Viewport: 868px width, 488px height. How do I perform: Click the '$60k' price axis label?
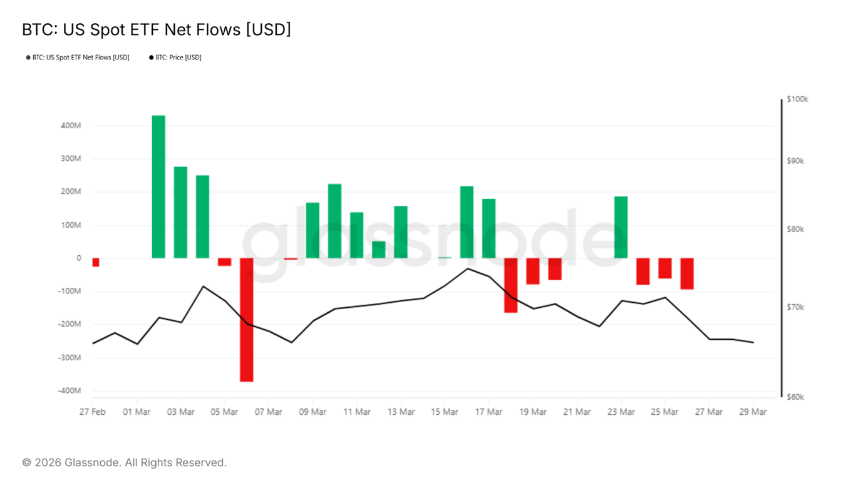(x=795, y=397)
